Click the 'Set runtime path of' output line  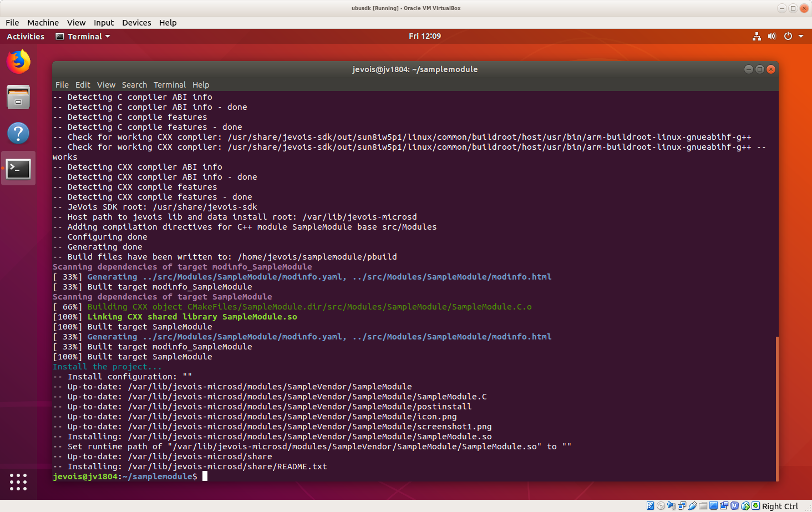[x=312, y=447]
